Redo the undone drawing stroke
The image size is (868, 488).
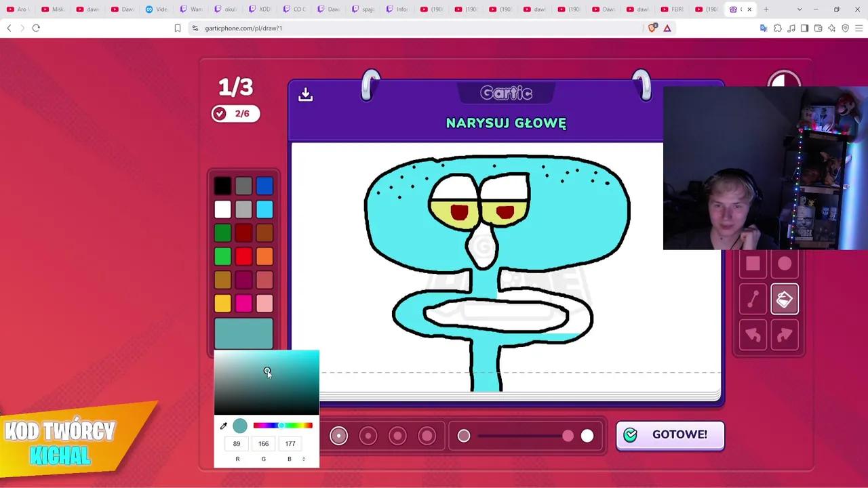(x=785, y=335)
